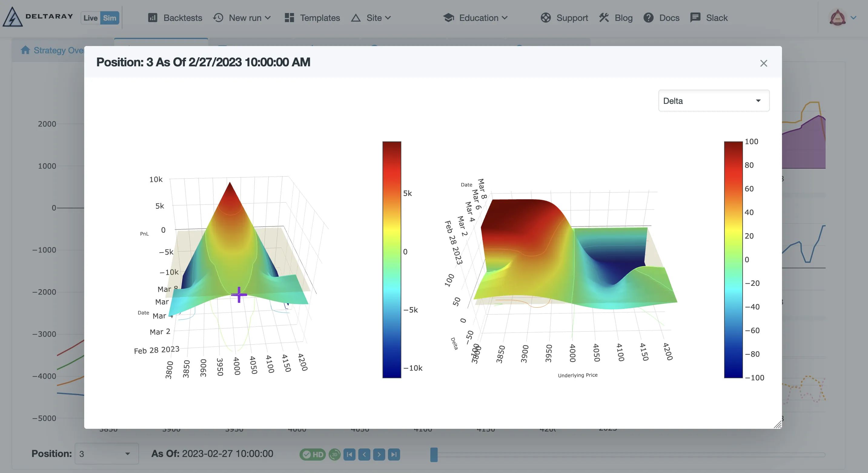This screenshot has height=473, width=868.
Task: Click the Support life-ring icon
Action: point(546,18)
